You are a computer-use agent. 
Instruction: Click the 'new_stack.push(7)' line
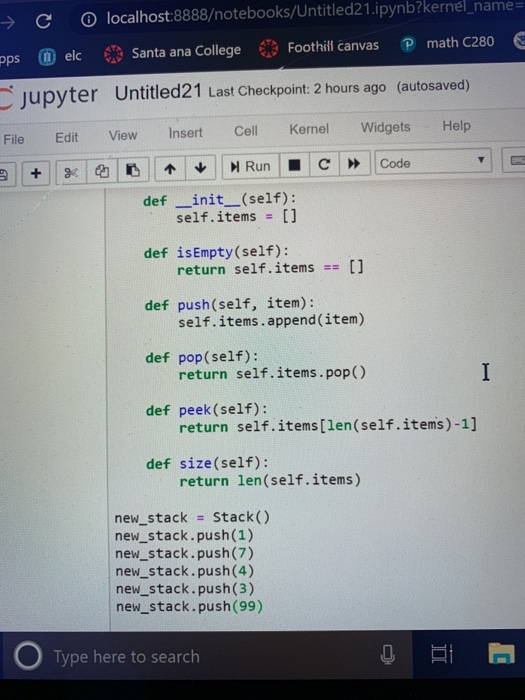click(x=184, y=553)
